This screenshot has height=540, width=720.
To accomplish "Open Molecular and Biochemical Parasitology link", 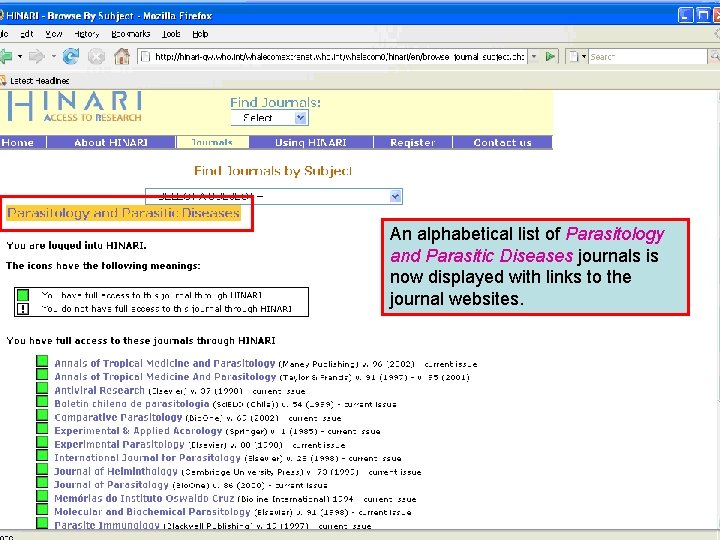I will click(152, 512).
